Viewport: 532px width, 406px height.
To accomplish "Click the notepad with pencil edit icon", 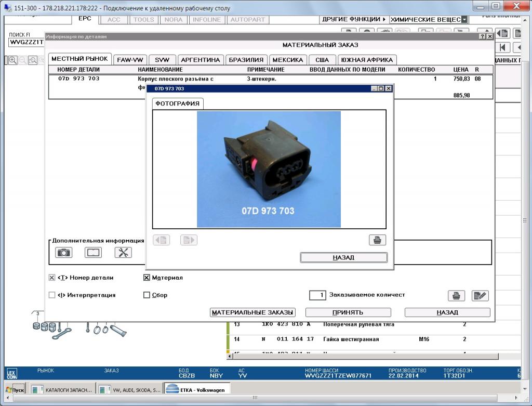I will pos(480,295).
